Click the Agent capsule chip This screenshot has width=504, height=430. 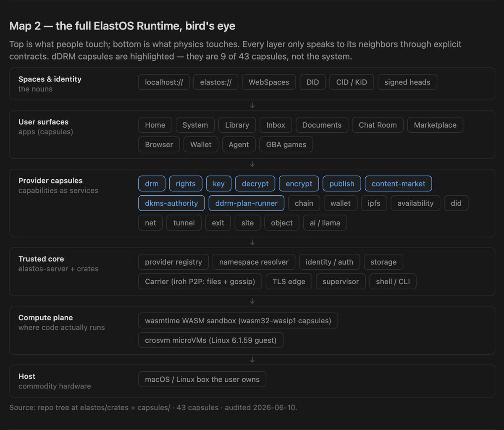(239, 144)
